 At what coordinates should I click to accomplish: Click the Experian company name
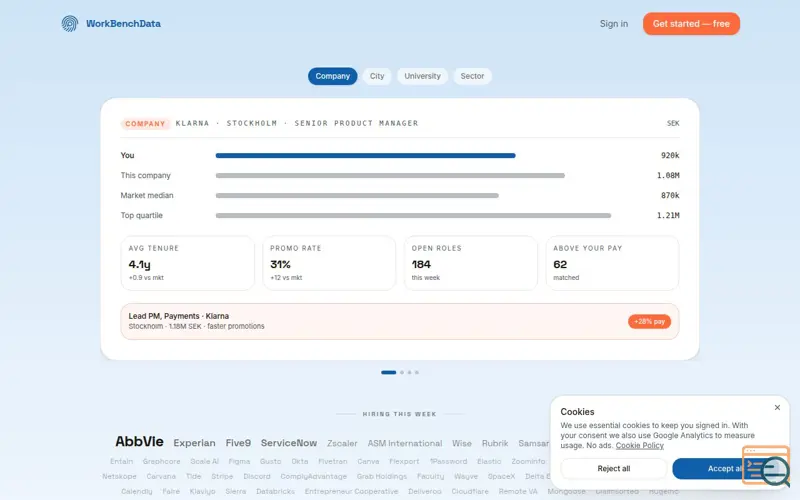tap(194, 443)
